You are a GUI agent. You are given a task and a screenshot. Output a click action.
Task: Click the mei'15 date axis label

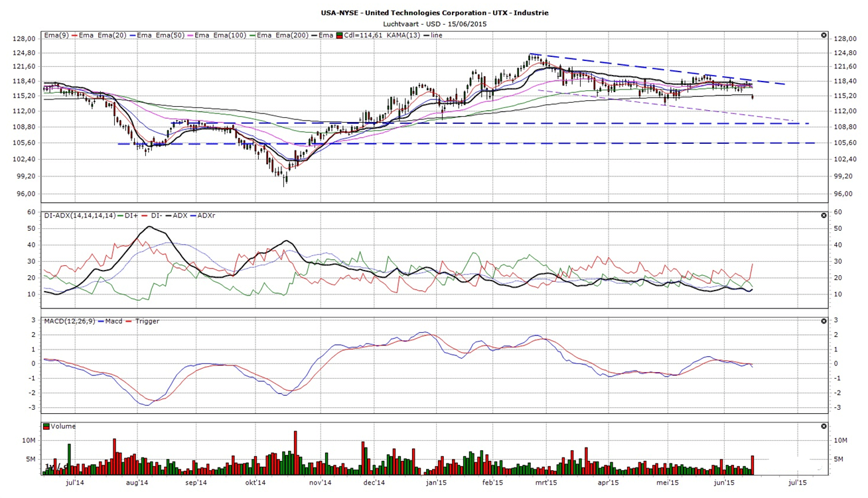[667, 483]
